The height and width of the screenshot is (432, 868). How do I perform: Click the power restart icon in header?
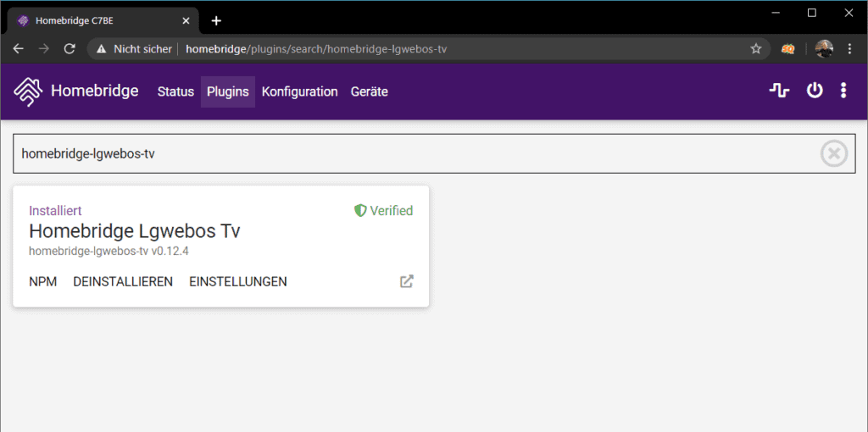click(x=815, y=91)
